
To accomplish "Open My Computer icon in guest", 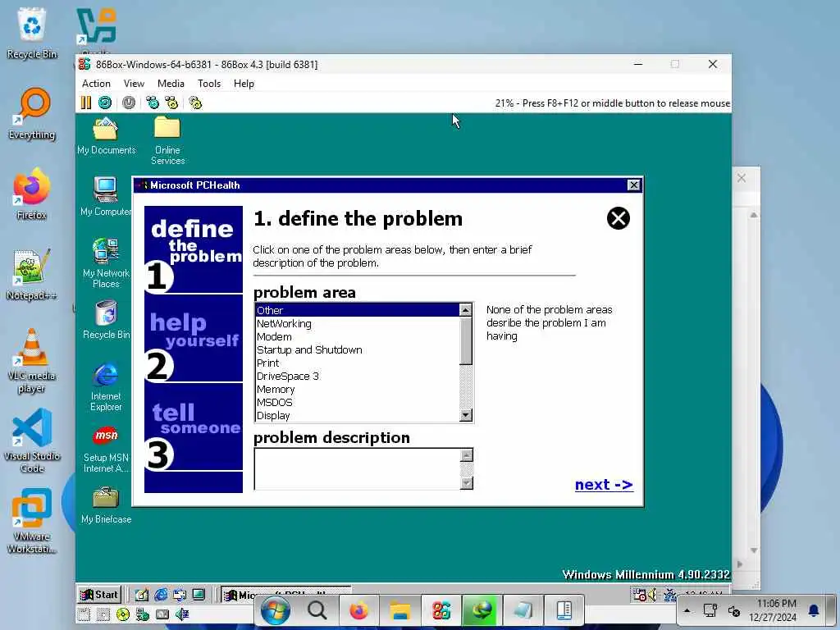I will pos(106,196).
